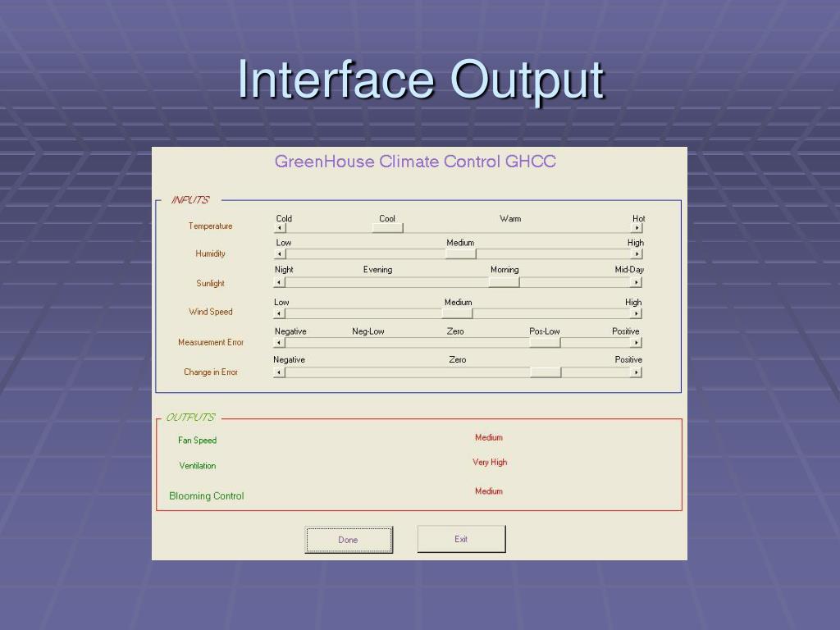Click the Mid-Day label above Sunlight slider
840x630 pixels.
629,269
